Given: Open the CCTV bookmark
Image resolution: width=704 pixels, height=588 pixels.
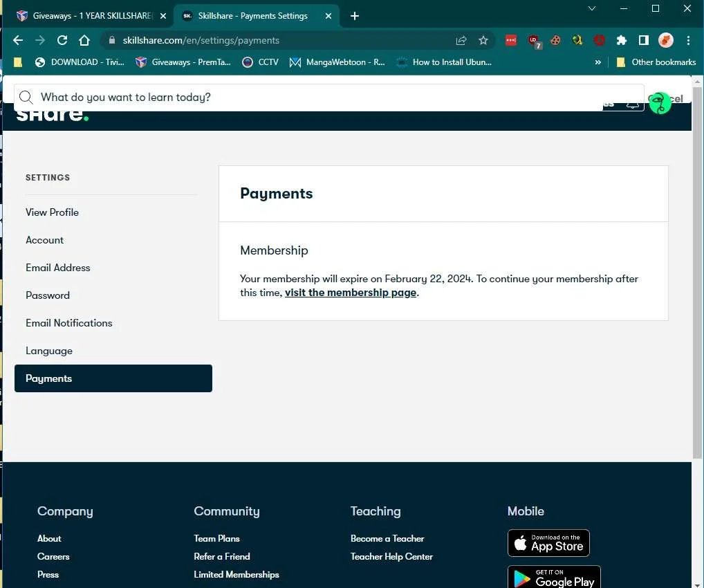Looking at the screenshot, I should pyautogui.click(x=261, y=62).
